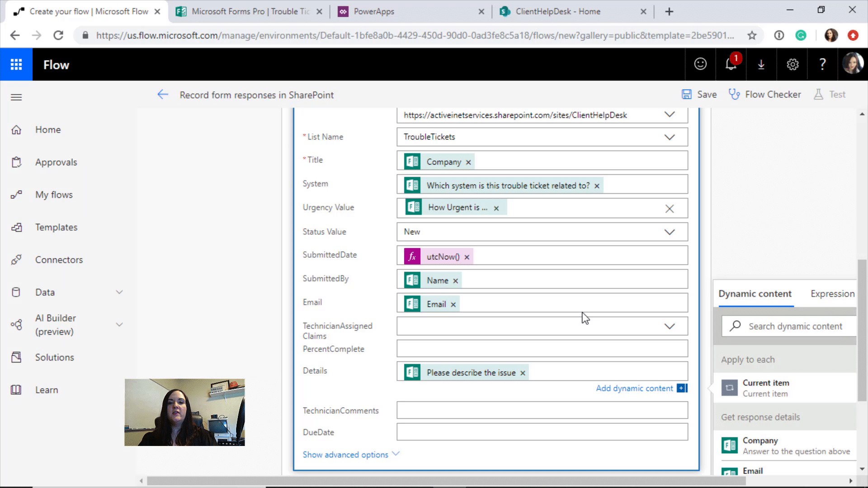Expand the Data sidebar section
The image size is (868, 488).
[x=119, y=292]
